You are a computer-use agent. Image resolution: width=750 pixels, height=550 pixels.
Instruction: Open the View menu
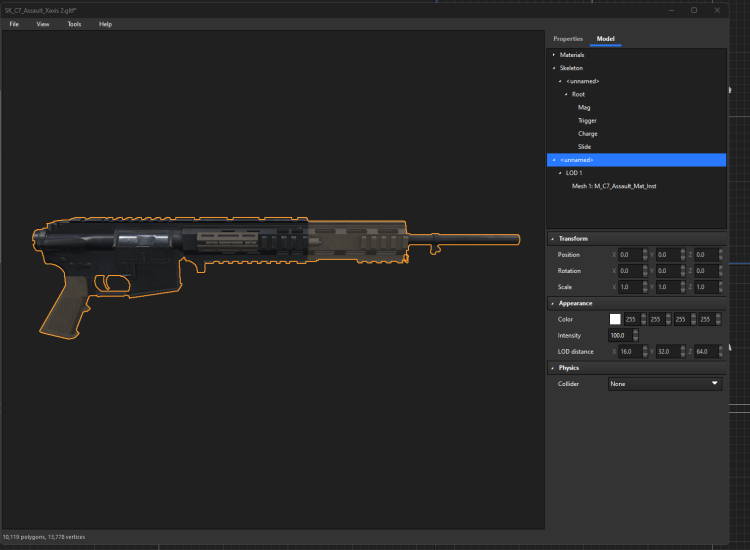point(43,24)
